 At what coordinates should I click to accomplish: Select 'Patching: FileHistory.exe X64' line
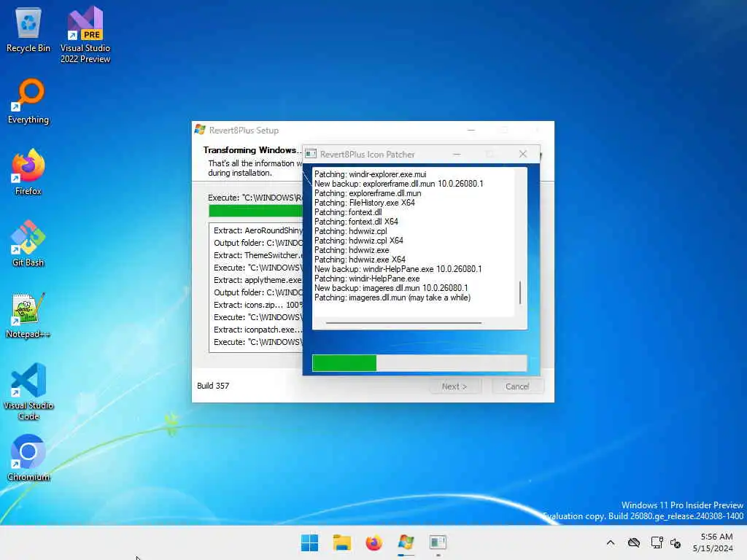pyautogui.click(x=365, y=203)
